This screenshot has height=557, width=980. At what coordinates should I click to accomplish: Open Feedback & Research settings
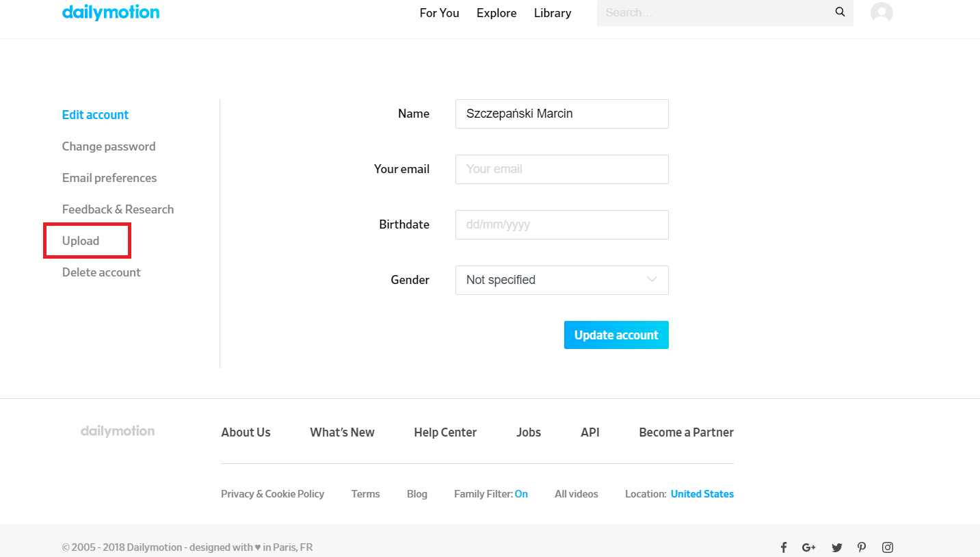click(x=118, y=209)
